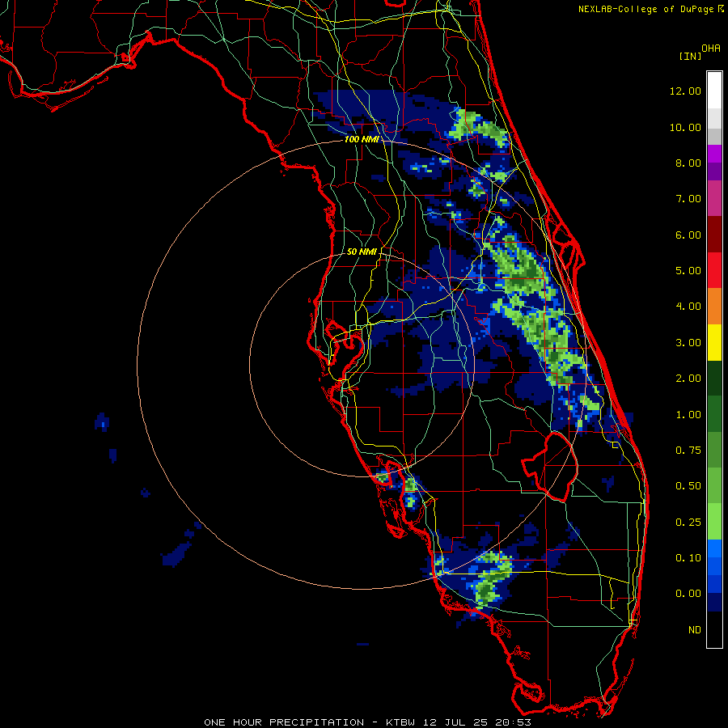
Task: Click the 0.75 scale value
Action: tap(688, 451)
